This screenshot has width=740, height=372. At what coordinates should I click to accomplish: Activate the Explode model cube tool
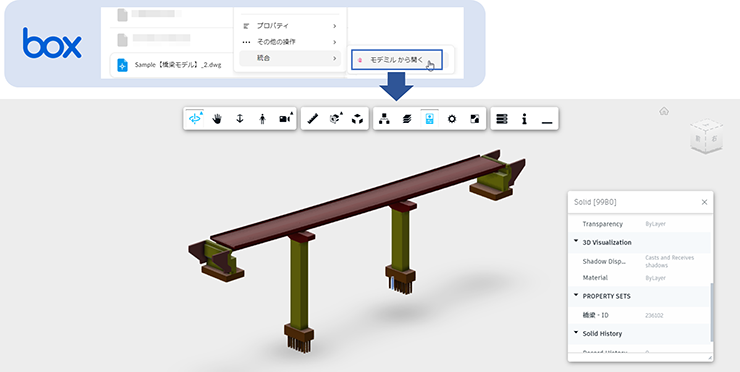pos(357,119)
